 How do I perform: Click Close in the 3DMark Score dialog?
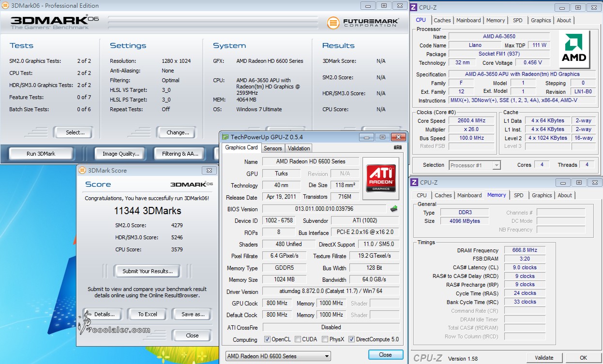point(192,335)
